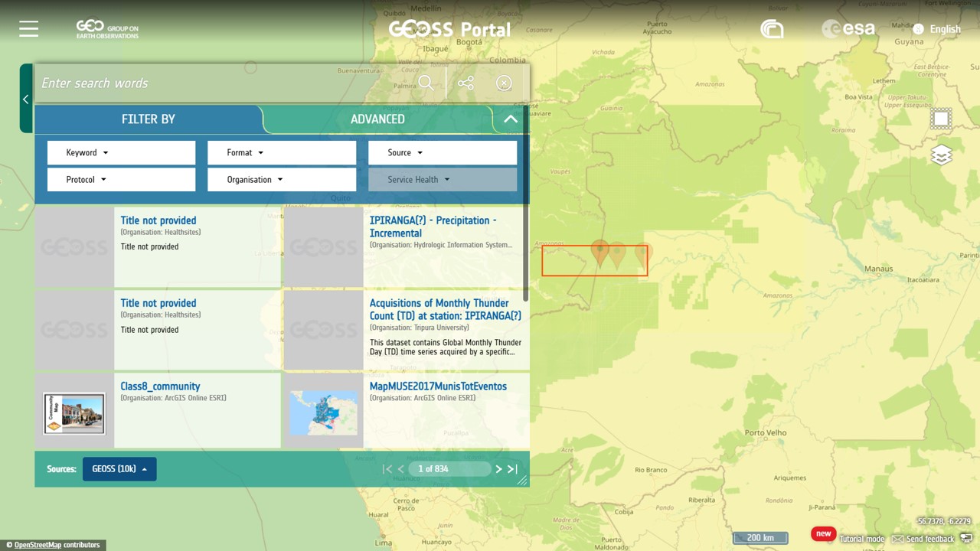The width and height of the screenshot is (980, 551).
Task: Clear search with the circled X icon
Action: [x=504, y=83]
